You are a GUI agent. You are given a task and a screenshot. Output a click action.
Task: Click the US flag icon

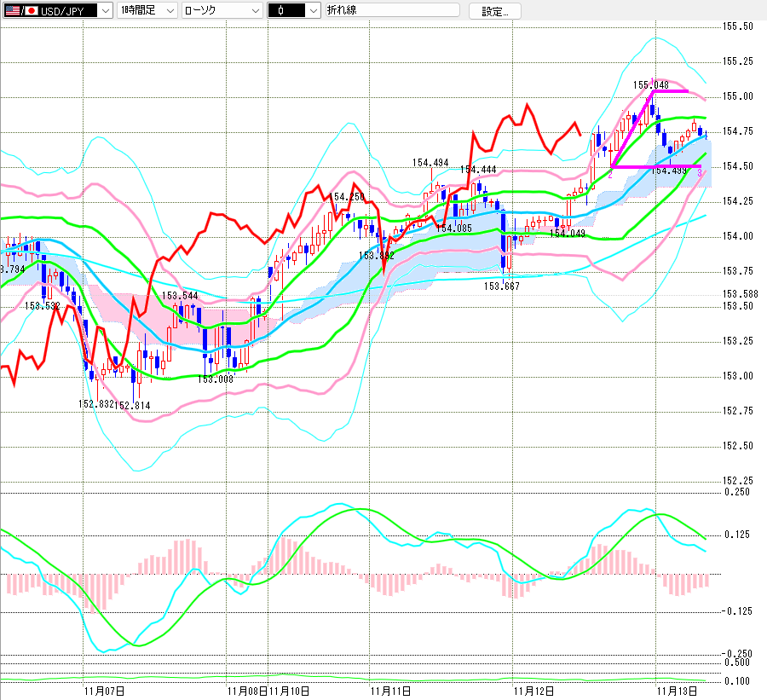[x=11, y=10]
